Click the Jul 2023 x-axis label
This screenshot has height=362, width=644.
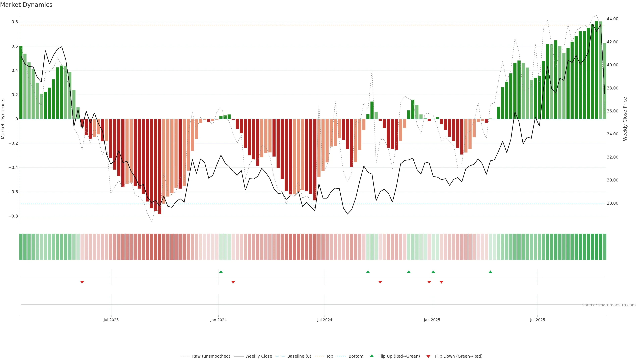click(x=111, y=320)
